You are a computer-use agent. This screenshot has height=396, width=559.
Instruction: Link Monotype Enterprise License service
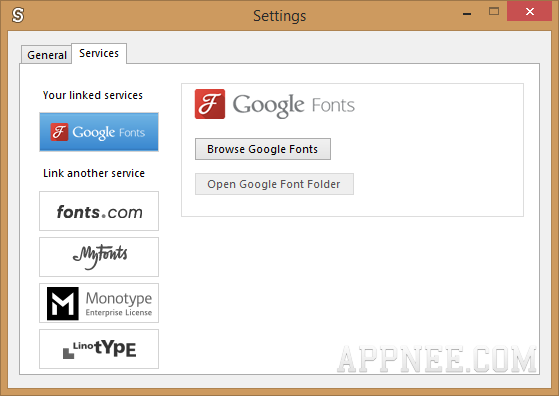pyautogui.click(x=99, y=303)
